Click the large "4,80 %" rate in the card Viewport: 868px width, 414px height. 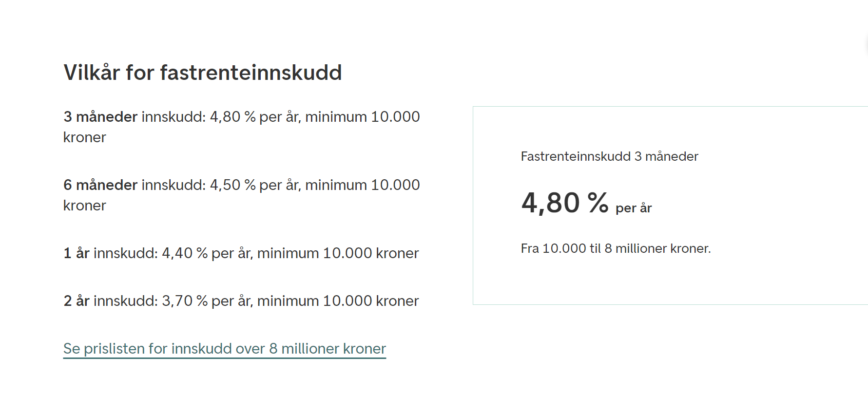(x=565, y=203)
